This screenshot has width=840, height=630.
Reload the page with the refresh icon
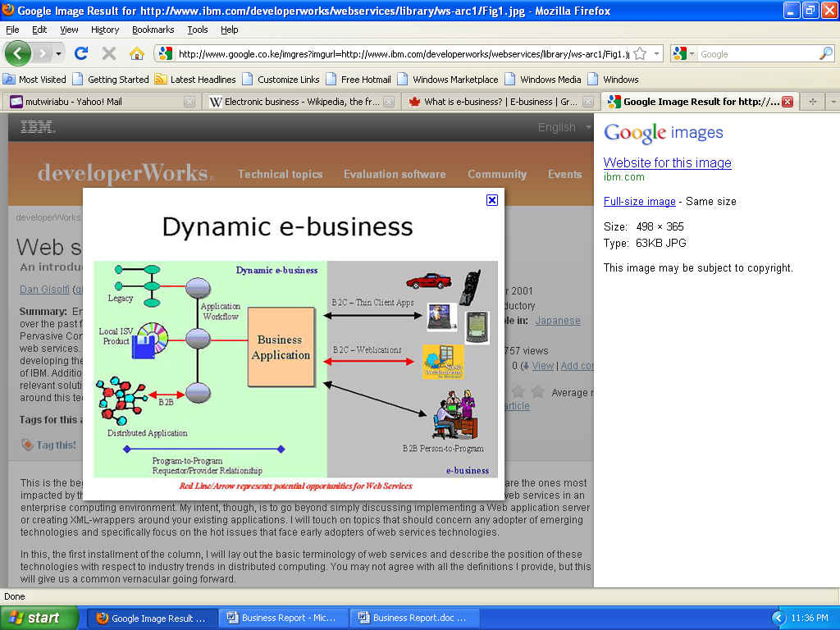80,53
